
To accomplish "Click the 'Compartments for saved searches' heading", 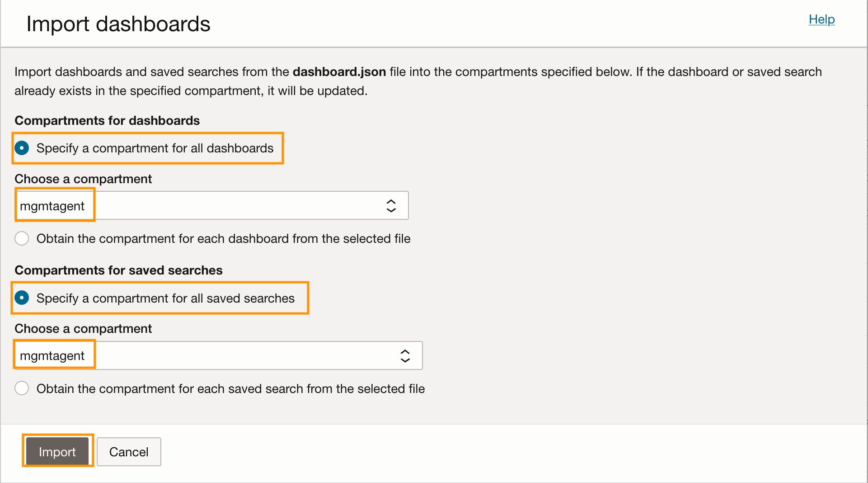I will (118, 270).
